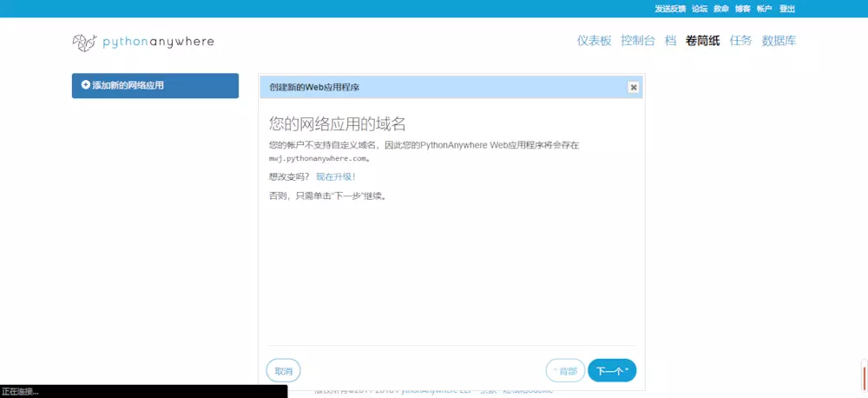Click the 您的网络应用的域名 heading
Viewport: 868px width, 398px height.
(337, 123)
